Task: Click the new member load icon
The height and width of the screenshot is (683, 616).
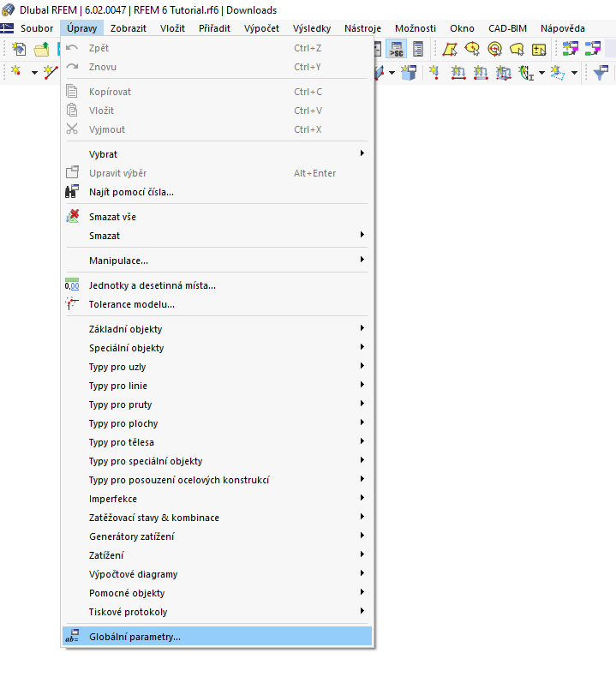Action: tap(481, 72)
